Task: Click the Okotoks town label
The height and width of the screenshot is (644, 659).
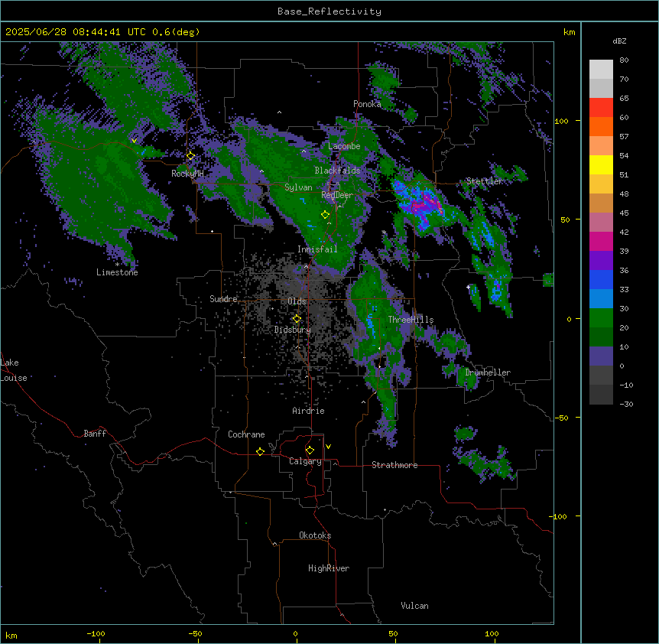Action: click(315, 535)
